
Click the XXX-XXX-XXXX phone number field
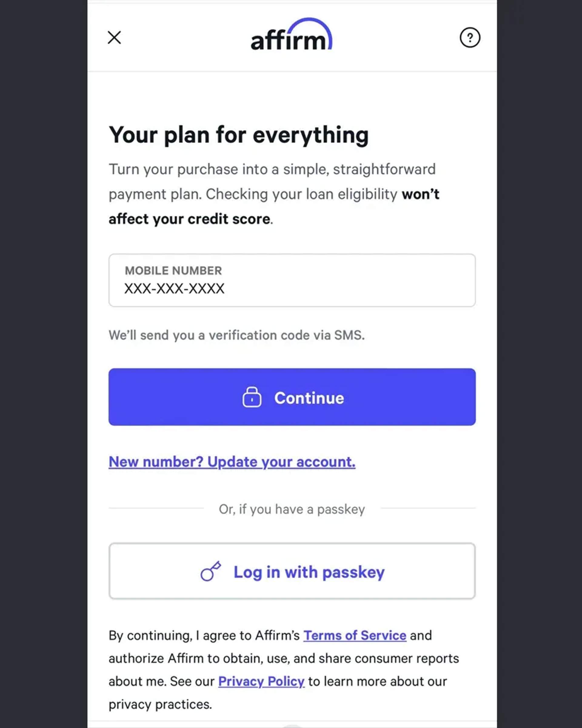pos(174,288)
